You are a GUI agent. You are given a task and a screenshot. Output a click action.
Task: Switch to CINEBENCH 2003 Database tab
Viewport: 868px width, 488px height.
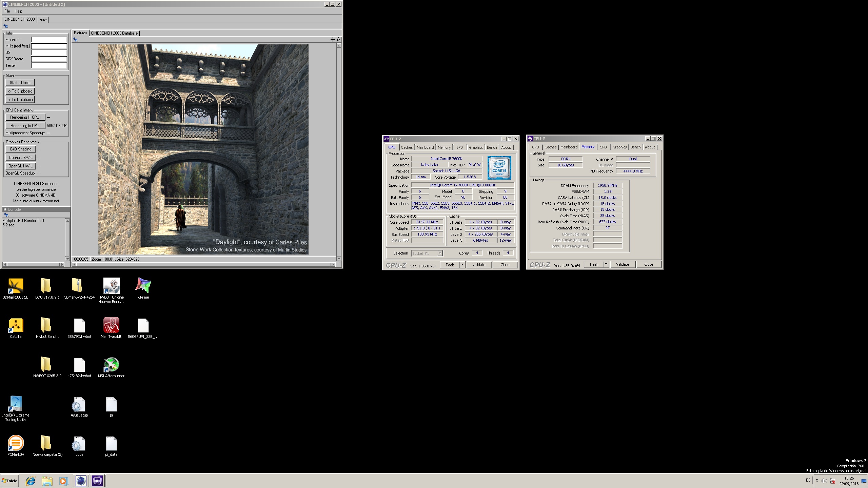(114, 33)
